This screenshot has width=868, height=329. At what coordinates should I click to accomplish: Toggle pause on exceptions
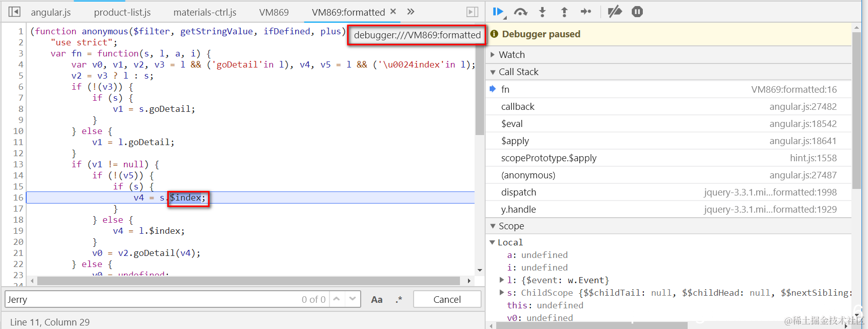pyautogui.click(x=637, y=12)
